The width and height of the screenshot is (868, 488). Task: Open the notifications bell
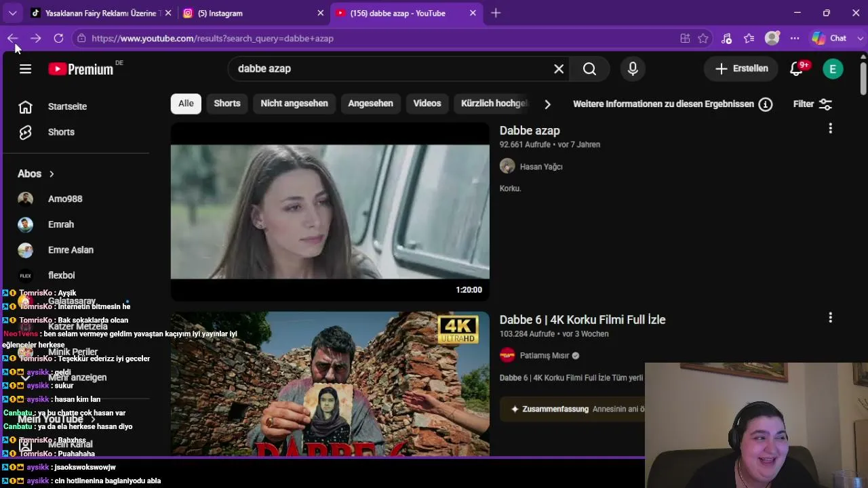pyautogui.click(x=797, y=68)
